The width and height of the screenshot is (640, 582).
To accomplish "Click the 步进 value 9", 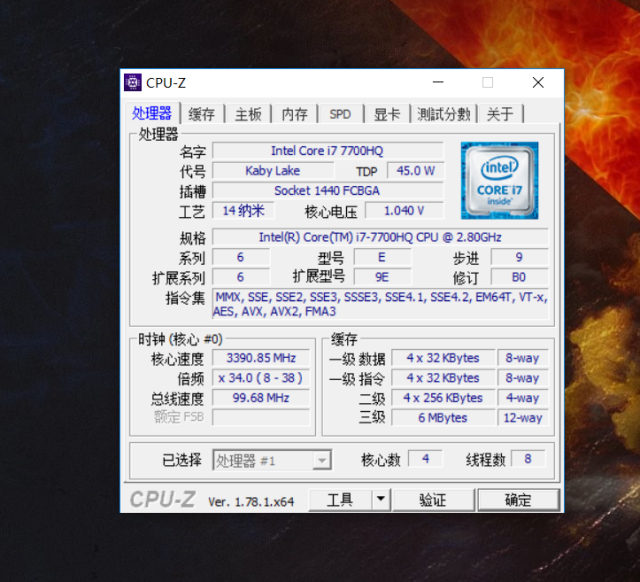I will tap(519, 257).
